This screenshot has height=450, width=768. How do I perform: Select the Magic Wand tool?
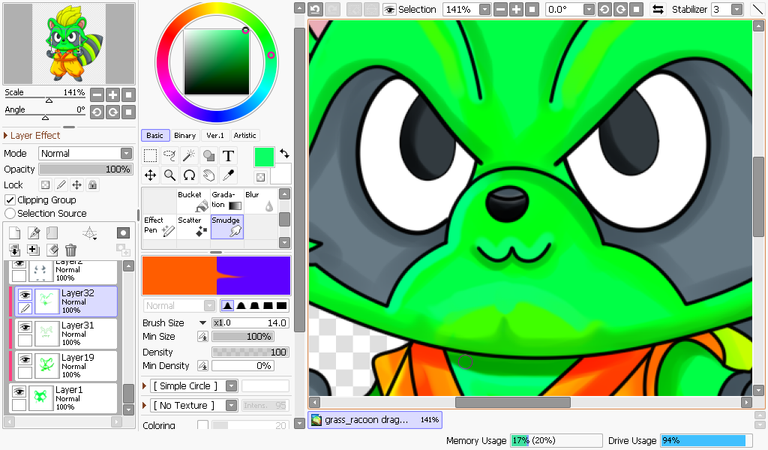pyautogui.click(x=189, y=156)
